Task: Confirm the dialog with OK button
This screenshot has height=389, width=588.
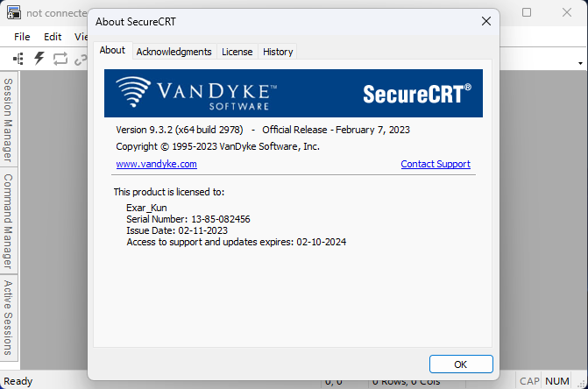Action: pos(461,364)
